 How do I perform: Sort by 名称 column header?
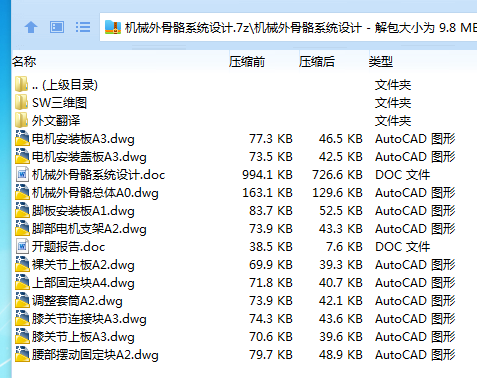click(24, 62)
